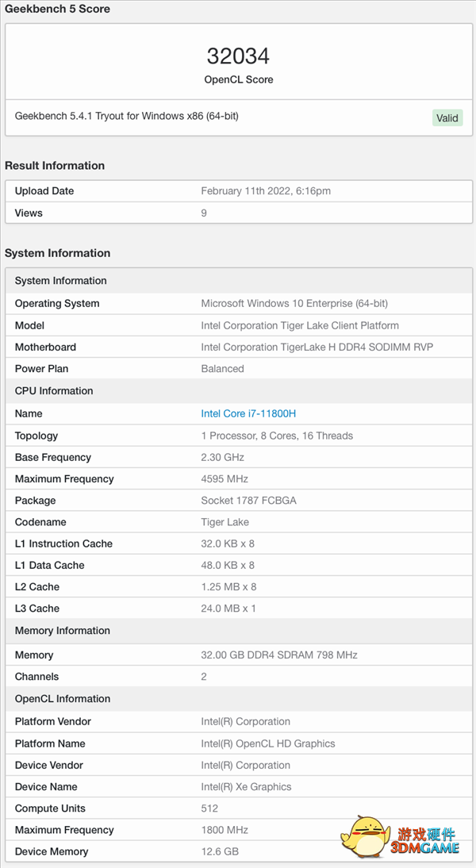Click the Base Frequency label
This screenshot has height=868, width=476.
[53, 457]
